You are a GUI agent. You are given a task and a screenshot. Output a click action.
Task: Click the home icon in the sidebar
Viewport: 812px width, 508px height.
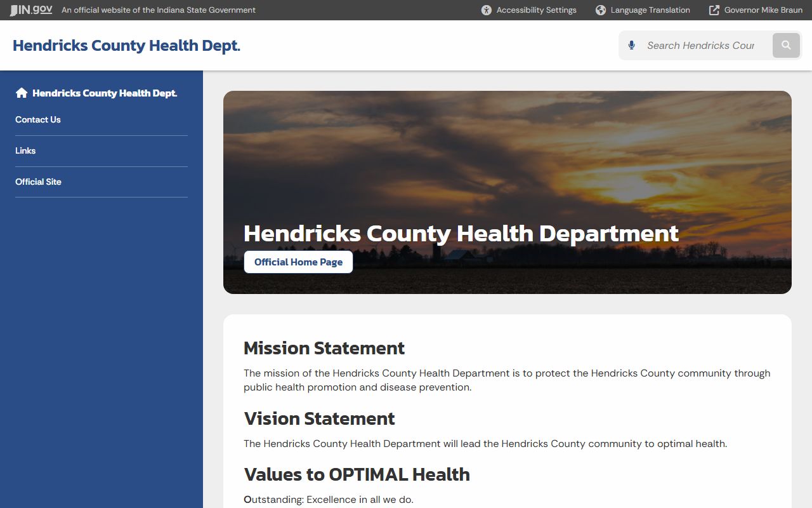[22, 93]
